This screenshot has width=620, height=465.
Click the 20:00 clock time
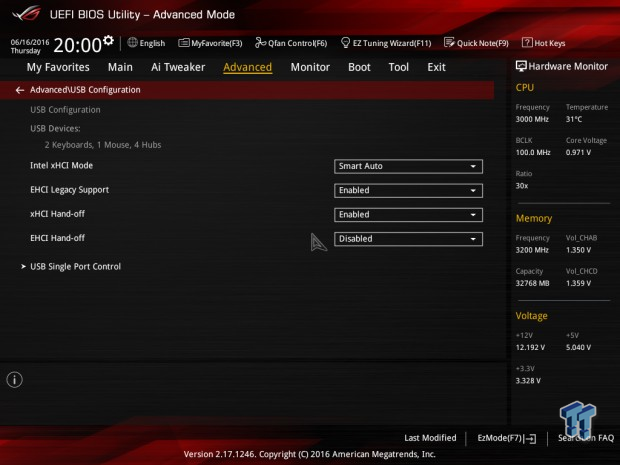point(78,45)
